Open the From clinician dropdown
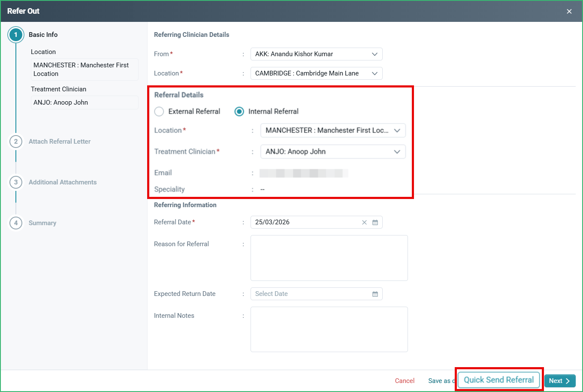 tap(316, 54)
